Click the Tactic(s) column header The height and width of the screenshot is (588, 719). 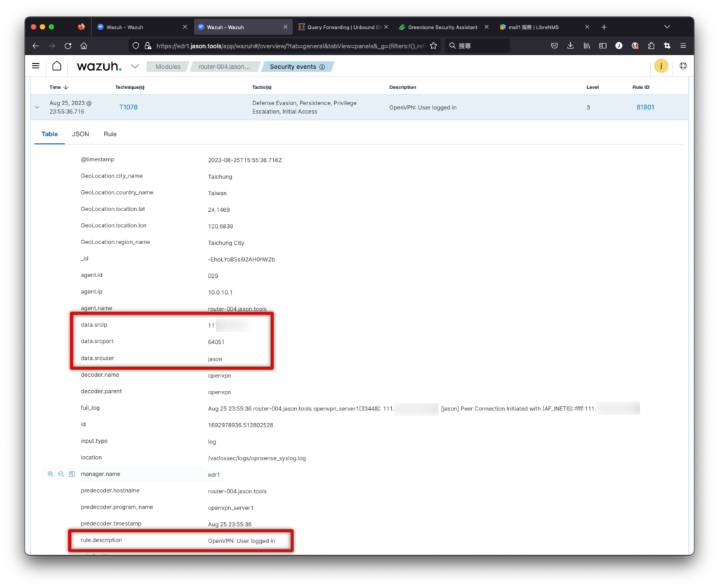pyautogui.click(x=262, y=87)
